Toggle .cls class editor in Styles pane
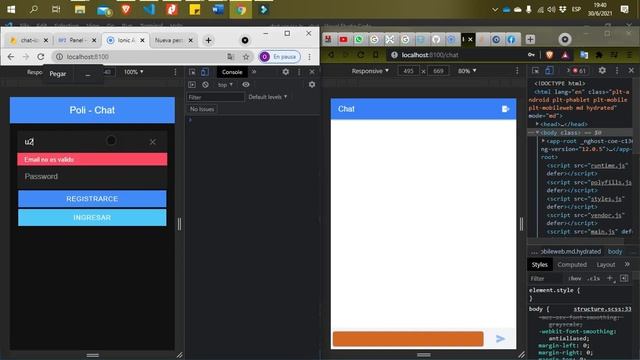 [x=594, y=278]
